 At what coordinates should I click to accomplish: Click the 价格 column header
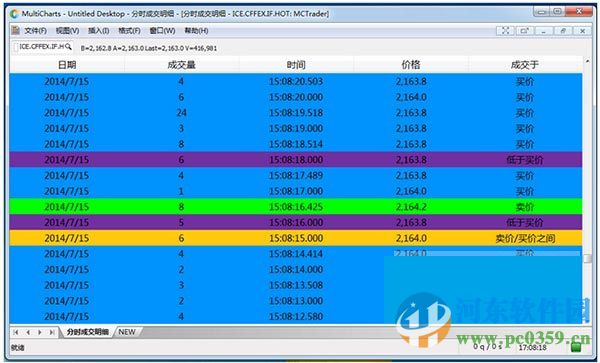(411, 65)
